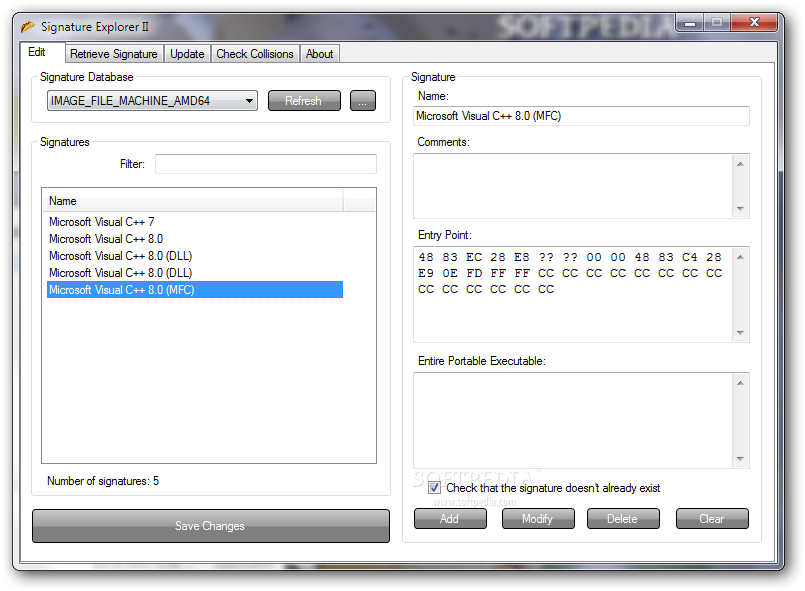
Task: Click into the signature Name field
Action: coord(581,116)
